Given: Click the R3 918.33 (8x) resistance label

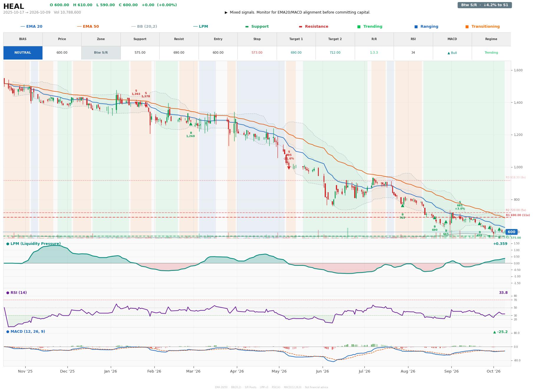Looking at the screenshot, I should pos(516,177).
